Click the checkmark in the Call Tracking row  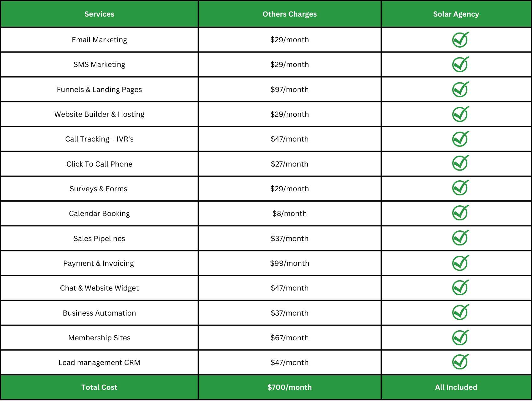(460, 139)
